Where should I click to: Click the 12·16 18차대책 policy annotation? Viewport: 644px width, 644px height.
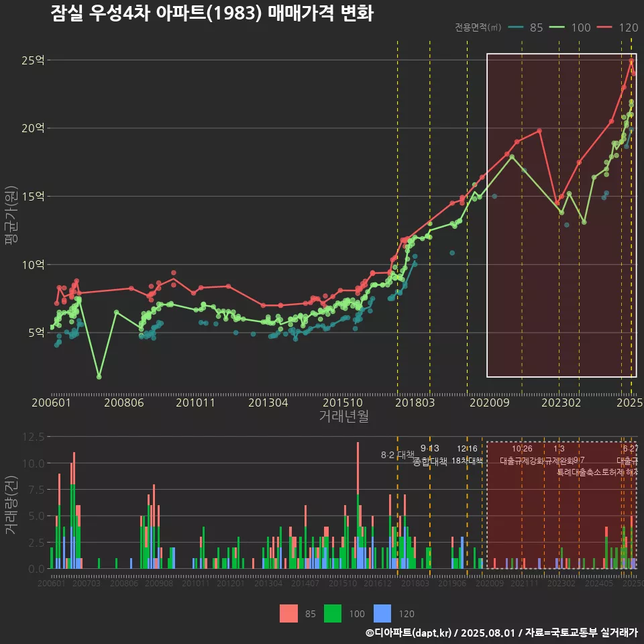coord(467,455)
